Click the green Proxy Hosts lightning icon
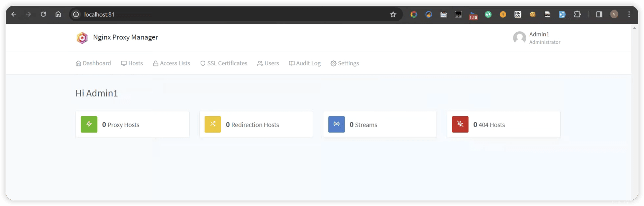The image size is (644, 206). (89, 124)
